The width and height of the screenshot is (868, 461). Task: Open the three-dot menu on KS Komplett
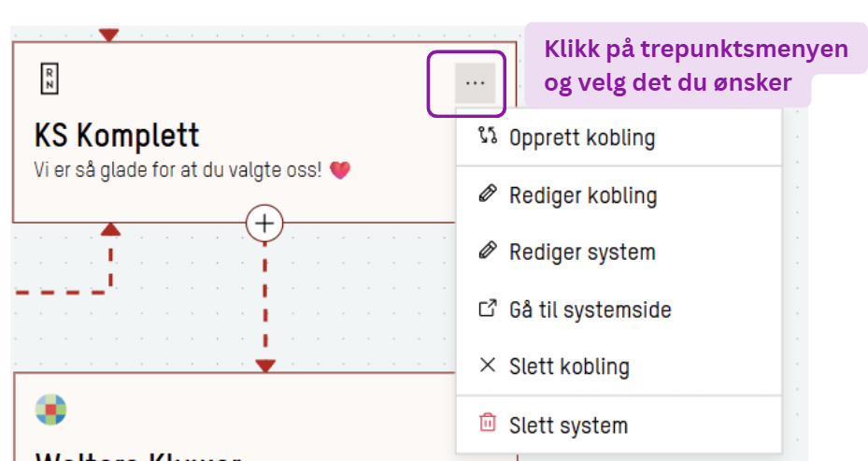(475, 83)
